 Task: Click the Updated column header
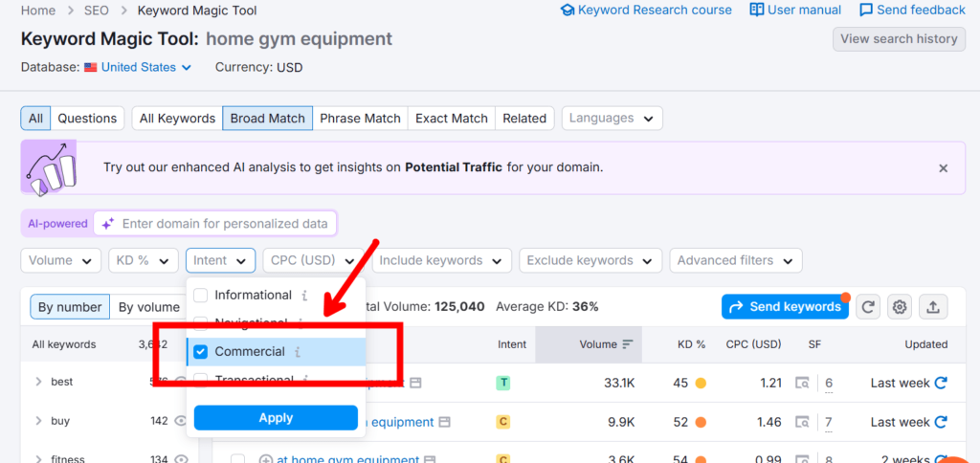(926, 344)
